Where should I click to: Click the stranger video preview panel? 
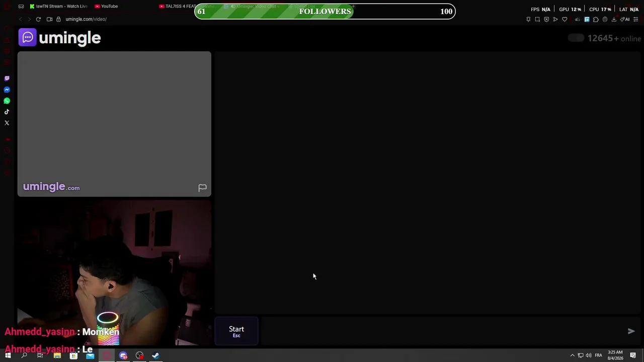point(114,124)
